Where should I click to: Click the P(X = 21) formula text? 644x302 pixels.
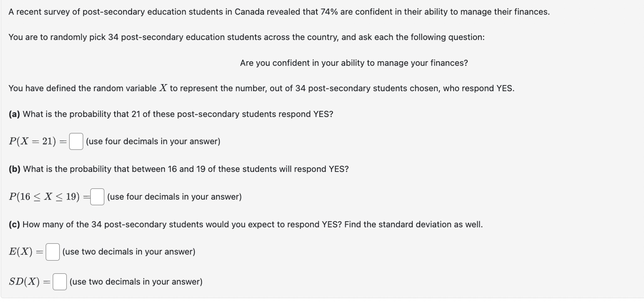pyautogui.click(x=32, y=141)
